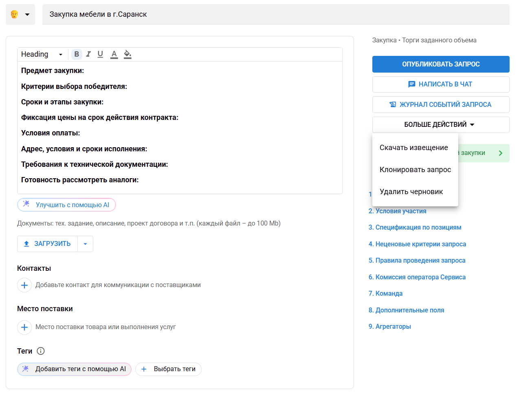
Task: Click the plus icon to add contact
Action: coord(24,285)
